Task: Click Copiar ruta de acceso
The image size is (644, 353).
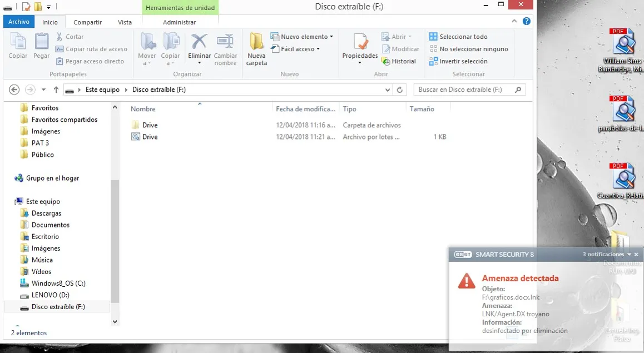Action: pyautogui.click(x=92, y=49)
